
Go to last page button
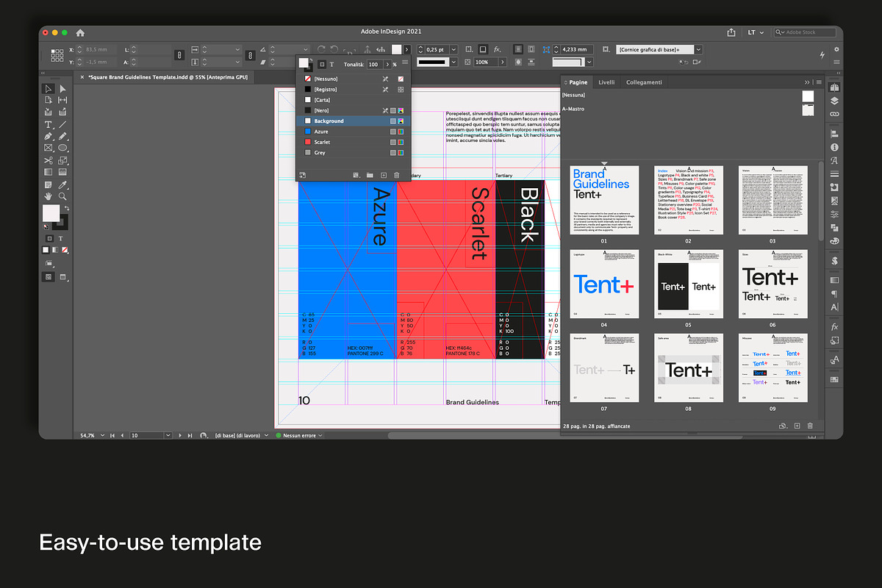(189, 435)
